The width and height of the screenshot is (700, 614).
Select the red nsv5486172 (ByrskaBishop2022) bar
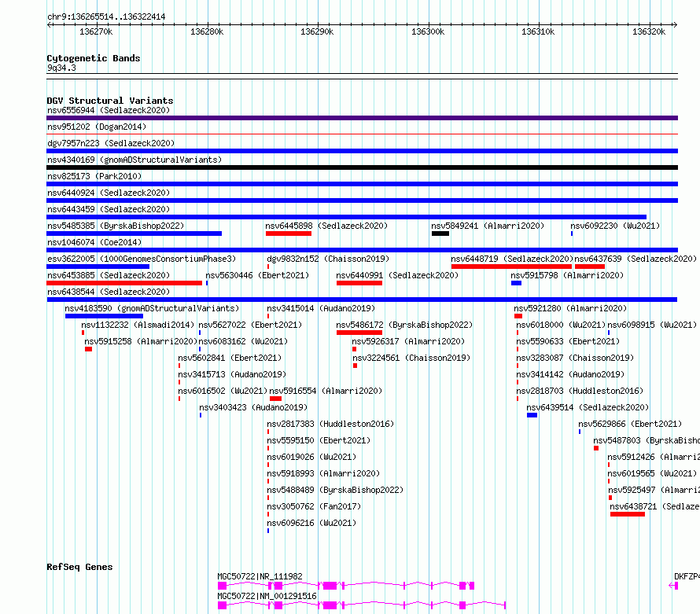tap(359, 333)
